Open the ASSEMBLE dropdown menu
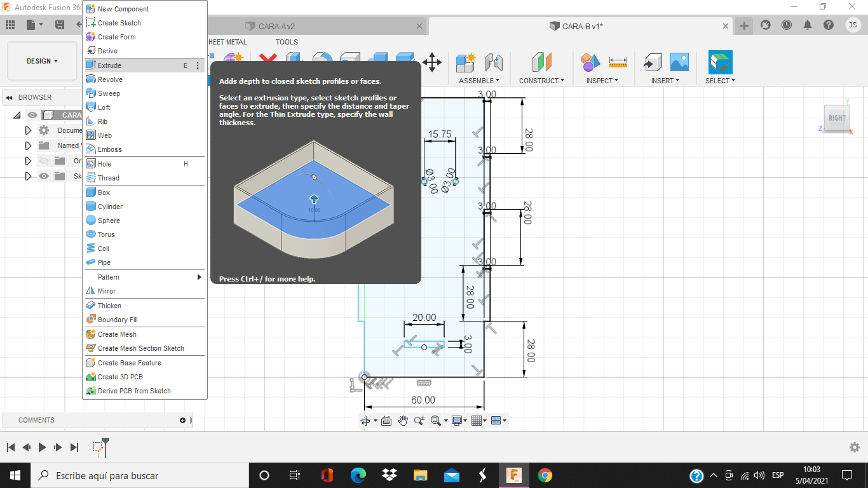This screenshot has height=488, width=868. (479, 81)
